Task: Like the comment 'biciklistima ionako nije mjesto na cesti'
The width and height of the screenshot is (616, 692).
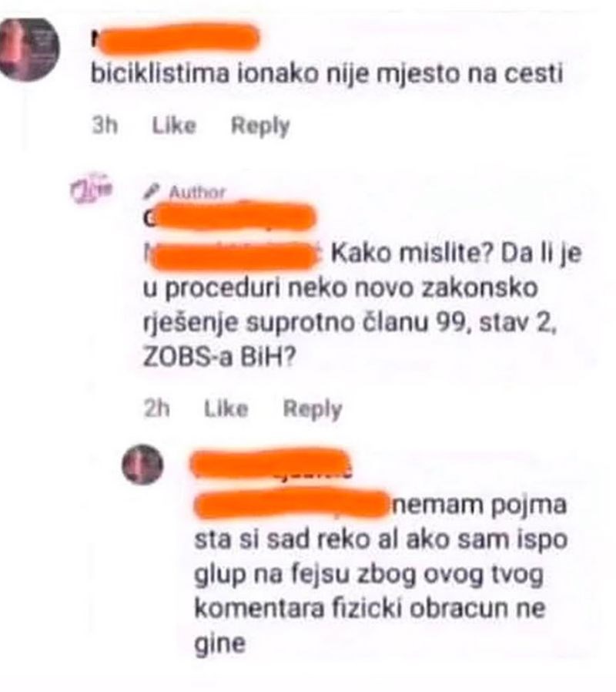Action: click(x=174, y=126)
